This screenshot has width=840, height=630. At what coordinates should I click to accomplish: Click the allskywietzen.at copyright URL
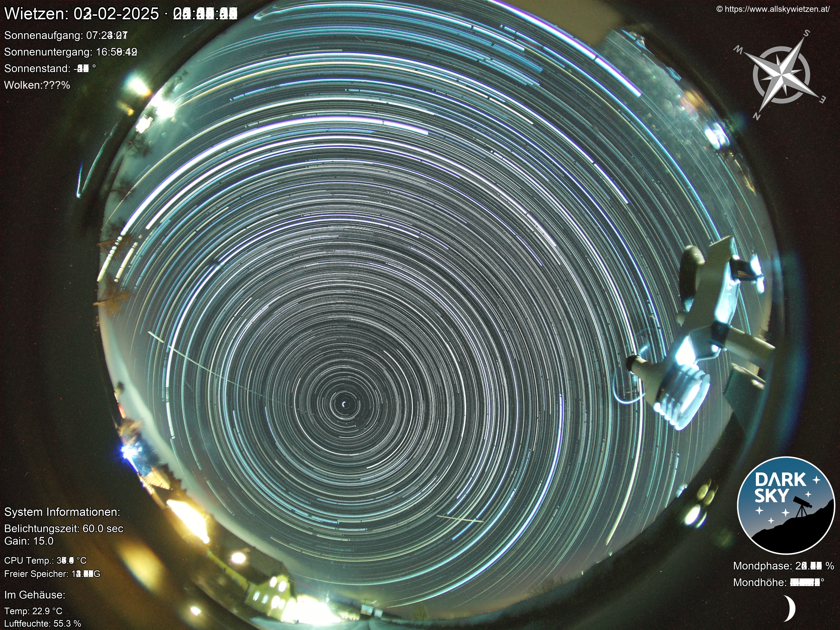point(773,10)
